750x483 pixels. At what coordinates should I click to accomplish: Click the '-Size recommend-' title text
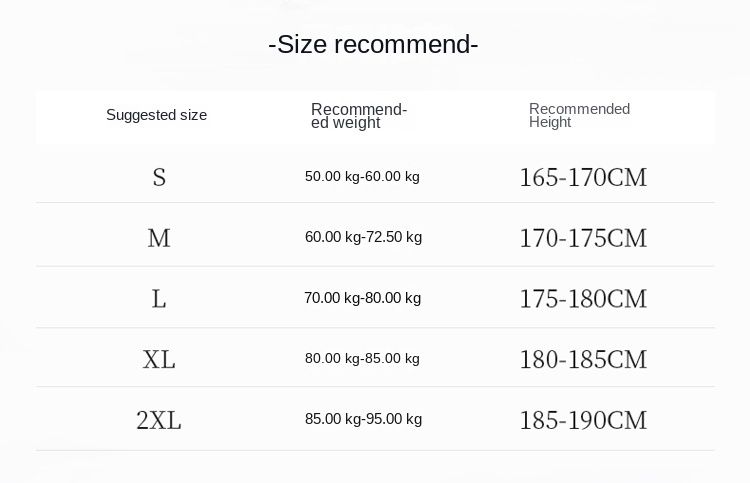(x=373, y=45)
